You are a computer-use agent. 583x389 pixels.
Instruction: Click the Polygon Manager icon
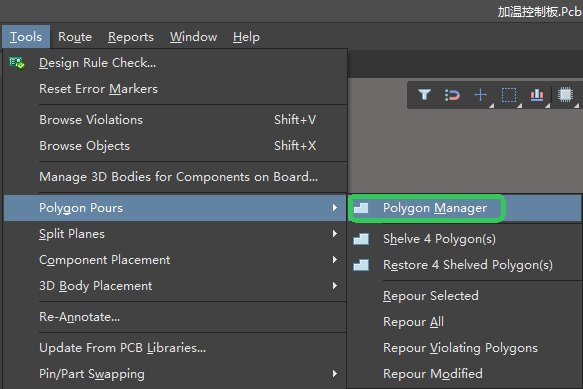coord(361,208)
